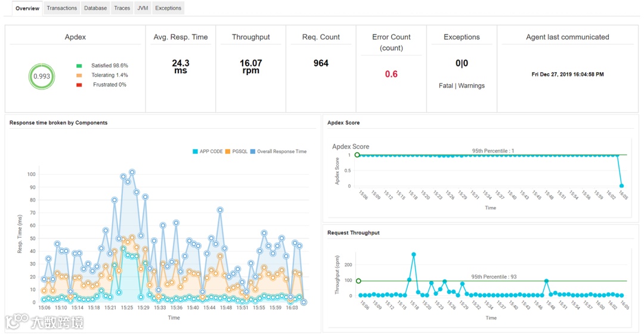Click the green start marker on Apdex Score line
Screen dimensions: 644x334
pos(357,155)
